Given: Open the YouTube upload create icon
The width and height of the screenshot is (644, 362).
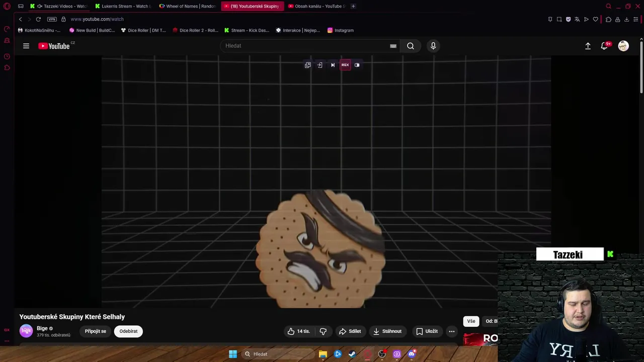Looking at the screenshot, I should 588,46.
